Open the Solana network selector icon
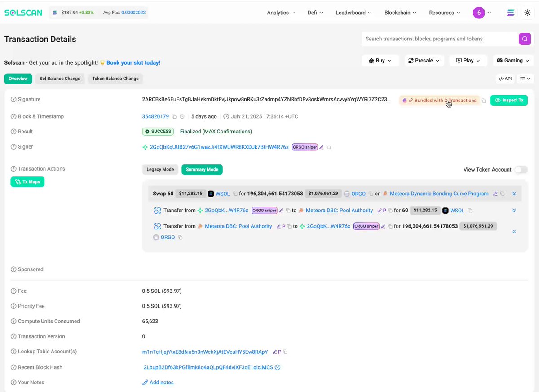This screenshot has width=539, height=392. point(511,13)
